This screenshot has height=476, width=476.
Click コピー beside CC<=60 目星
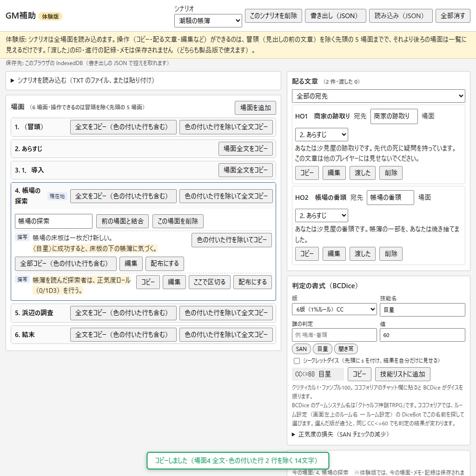point(359,374)
